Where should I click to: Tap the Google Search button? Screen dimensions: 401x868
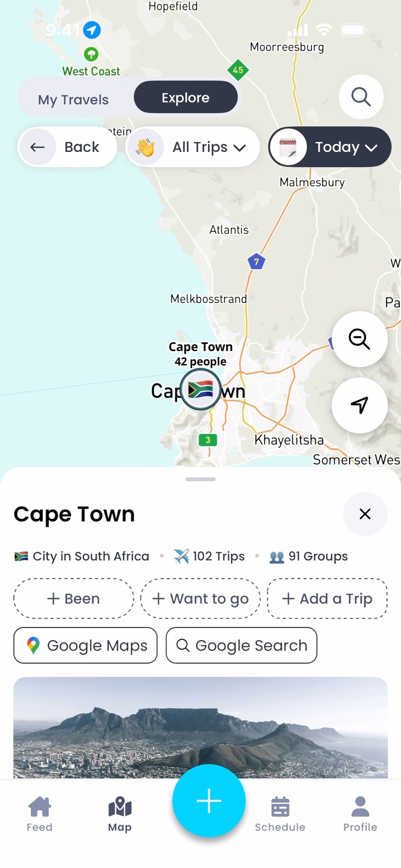click(x=241, y=645)
